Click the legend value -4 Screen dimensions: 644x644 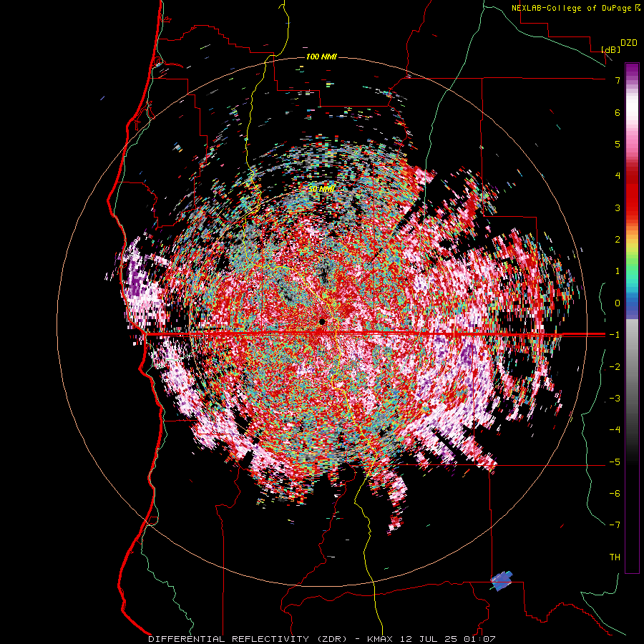(x=615, y=429)
